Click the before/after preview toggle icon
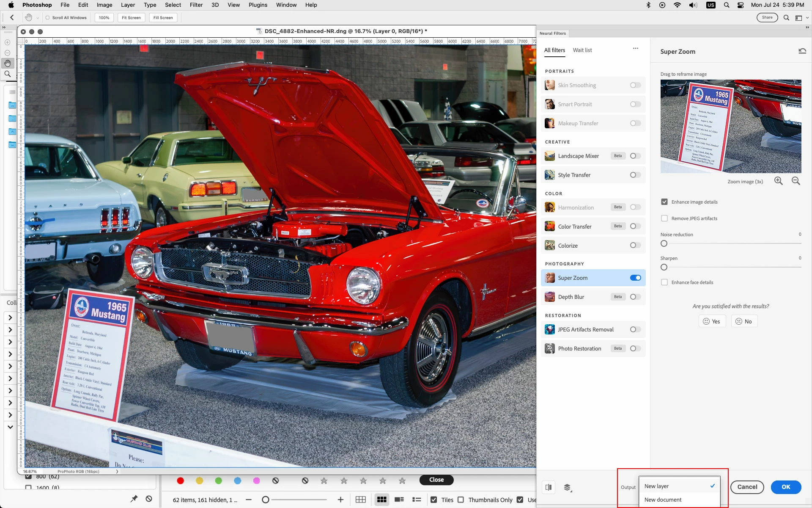This screenshot has height=508, width=812. tap(549, 487)
